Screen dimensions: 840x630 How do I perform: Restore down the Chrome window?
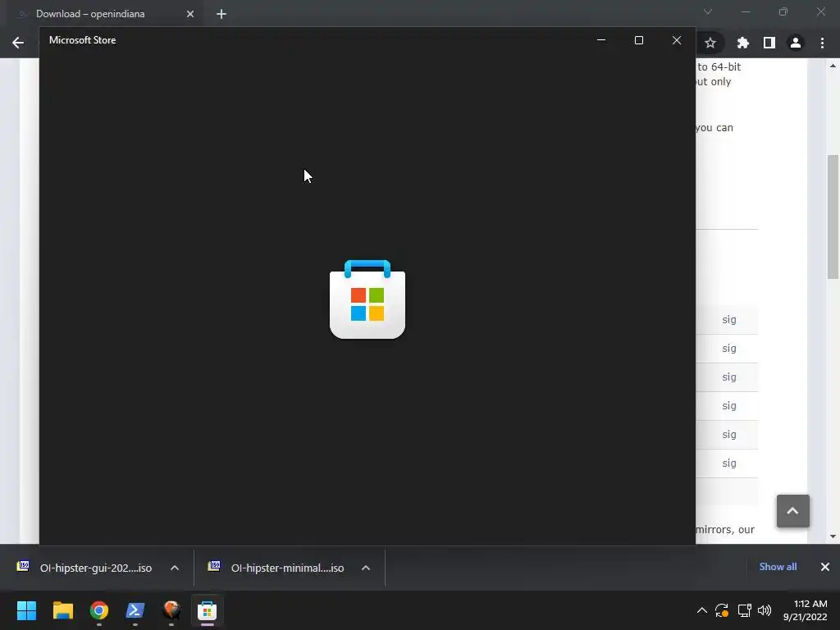(x=783, y=11)
